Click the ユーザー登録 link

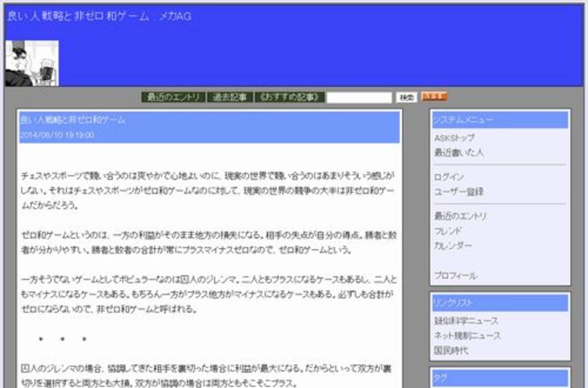point(459,192)
